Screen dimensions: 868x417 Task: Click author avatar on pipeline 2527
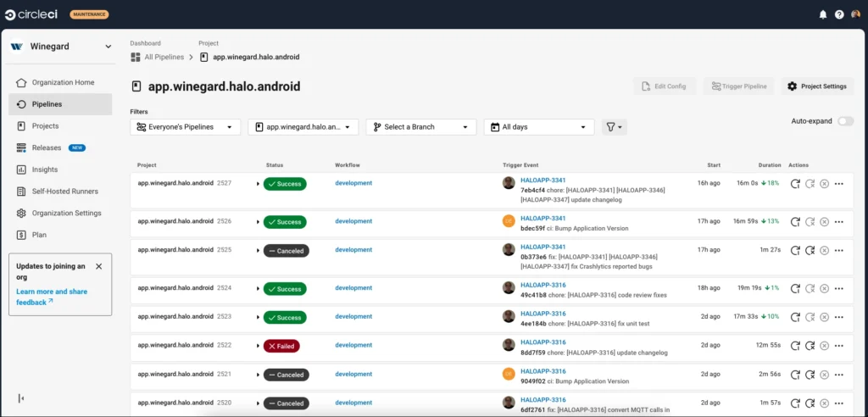pyautogui.click(x=509, y=183)
